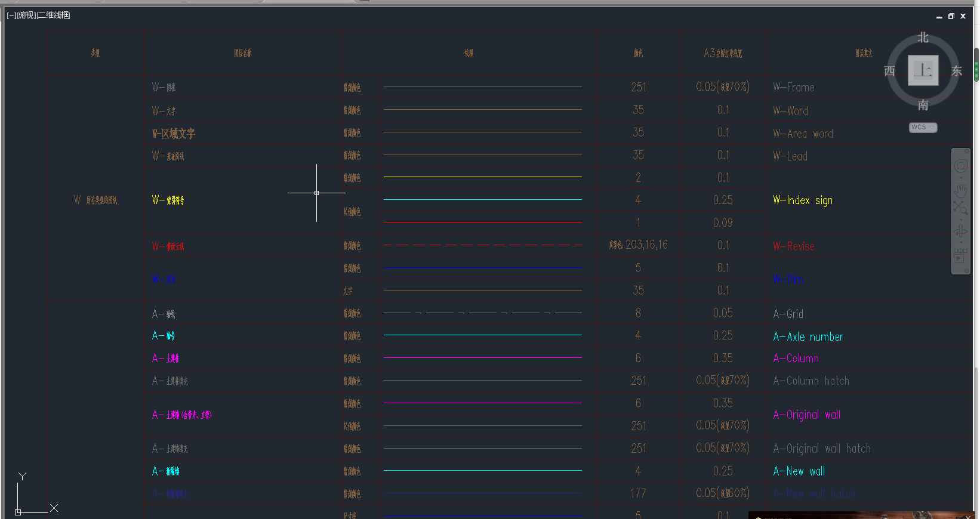Open the WCS coordinate system dropdown

(x=923, y=128)
